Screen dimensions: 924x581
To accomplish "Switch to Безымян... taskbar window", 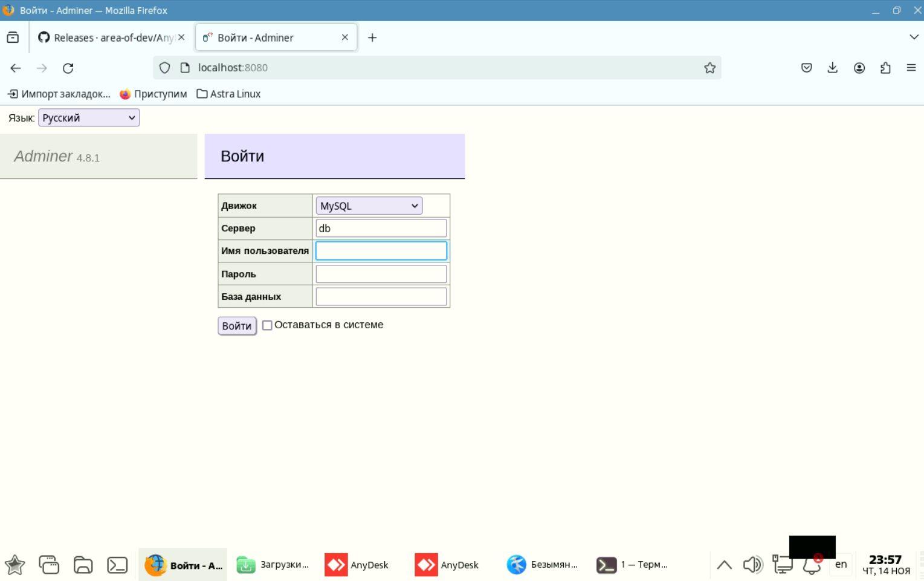I will coord(543,565).
